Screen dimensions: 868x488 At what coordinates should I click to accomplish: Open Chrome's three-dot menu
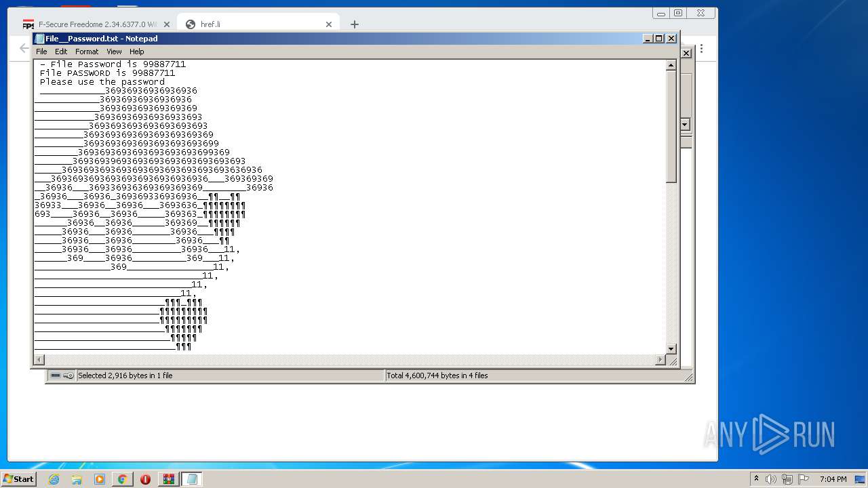click(x=701, y=49)
